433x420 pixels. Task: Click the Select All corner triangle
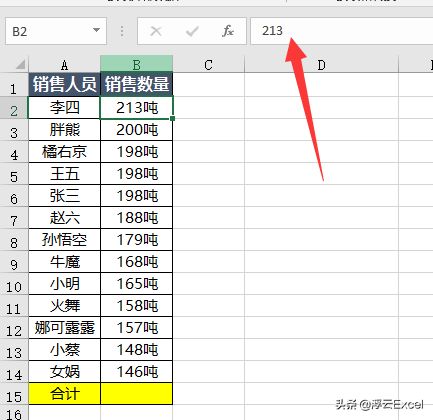tap(20, 64)
